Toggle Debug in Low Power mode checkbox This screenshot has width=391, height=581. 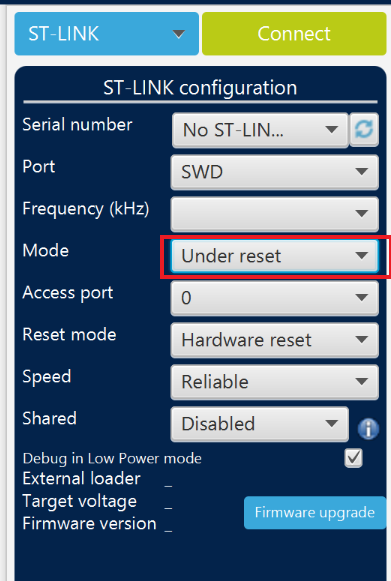click(x=354, y=458)
